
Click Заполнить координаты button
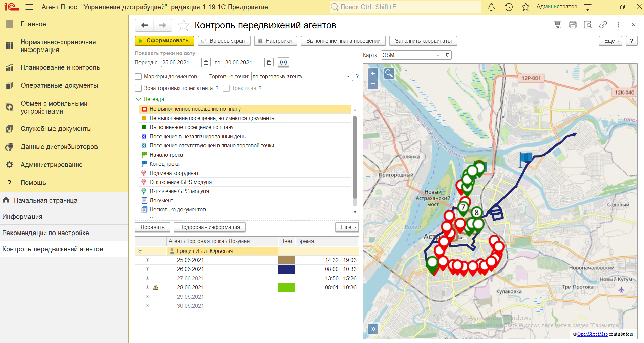click(x=423, y=41)
